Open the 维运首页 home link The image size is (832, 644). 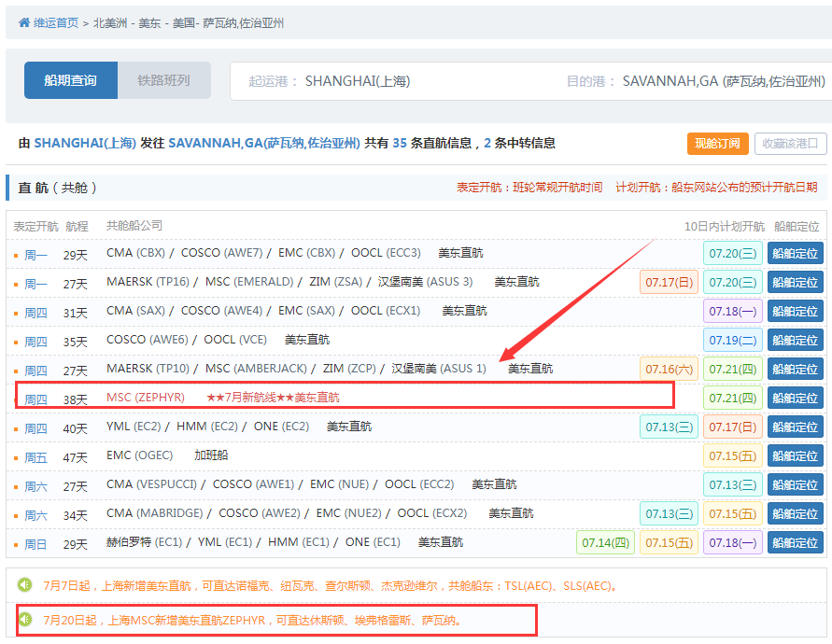[x=56, y=22]
